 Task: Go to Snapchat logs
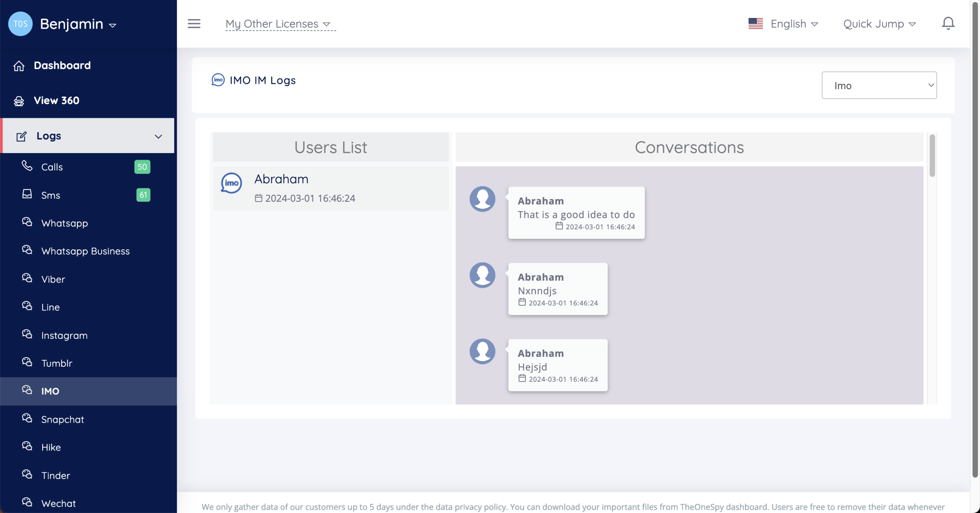[62, 419]
